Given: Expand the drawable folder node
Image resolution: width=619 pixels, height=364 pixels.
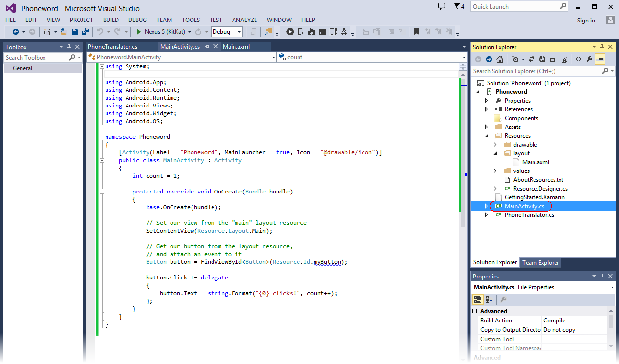Looking at the screenshot, I should (495, 145).
